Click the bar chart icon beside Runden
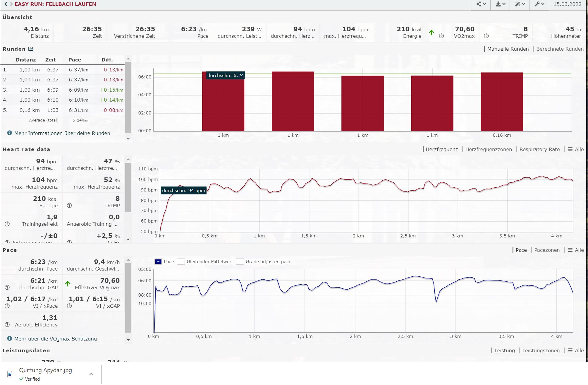Viewport: 588px width, 385px height. pos(31,49)
